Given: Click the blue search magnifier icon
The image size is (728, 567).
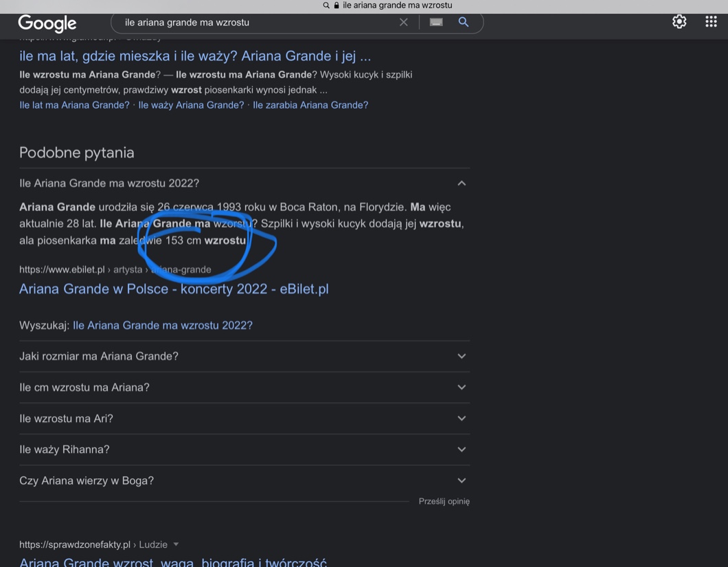Looking at the screenshot, I should (464, 22).
